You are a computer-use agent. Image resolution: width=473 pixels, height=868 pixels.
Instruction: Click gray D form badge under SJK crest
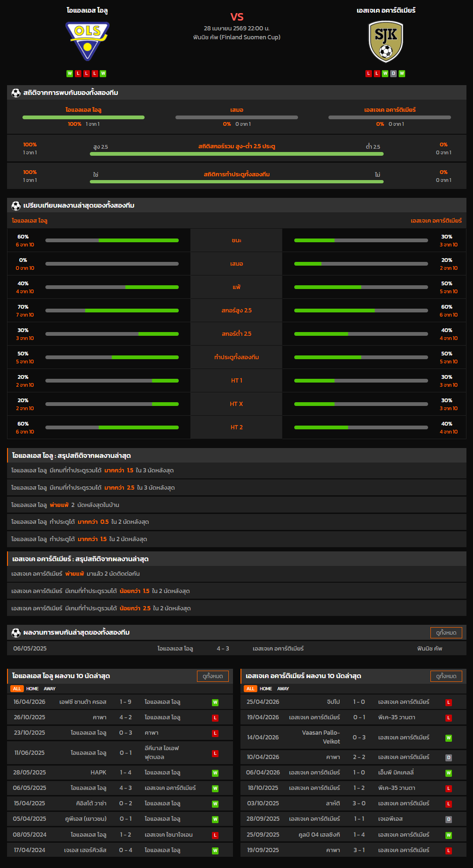tap(393, 73)
